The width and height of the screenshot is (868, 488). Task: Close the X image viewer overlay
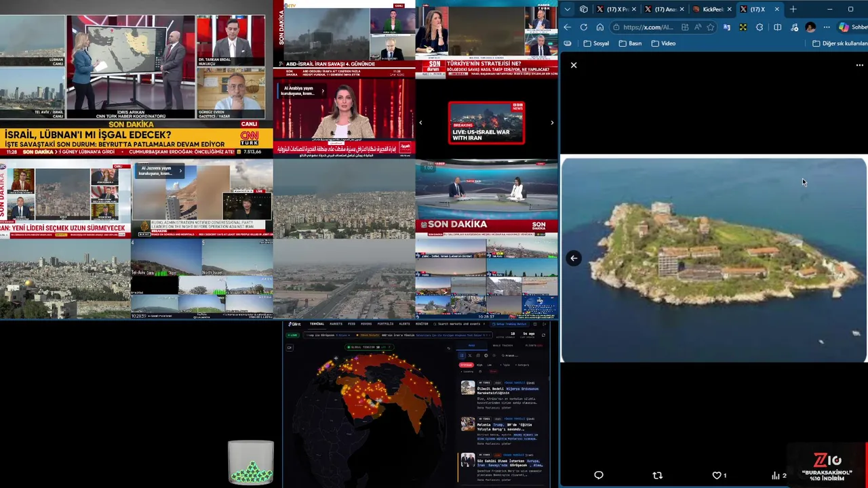point(574,65)
